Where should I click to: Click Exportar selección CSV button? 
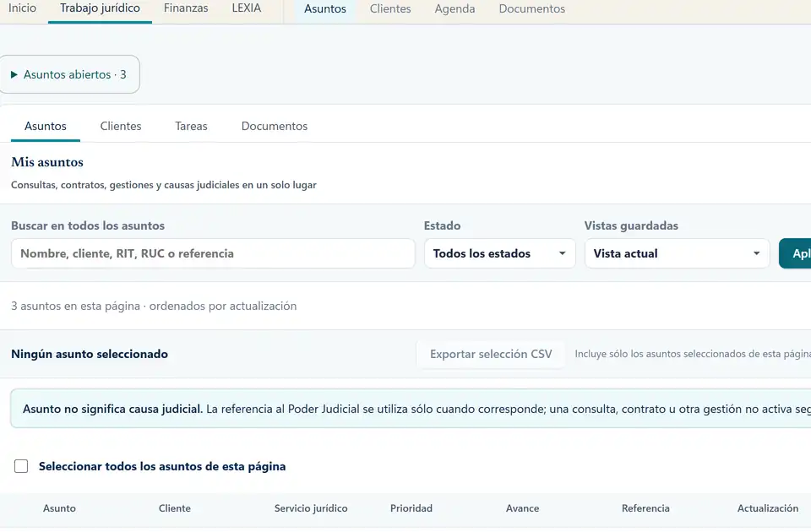pos(491,354)
